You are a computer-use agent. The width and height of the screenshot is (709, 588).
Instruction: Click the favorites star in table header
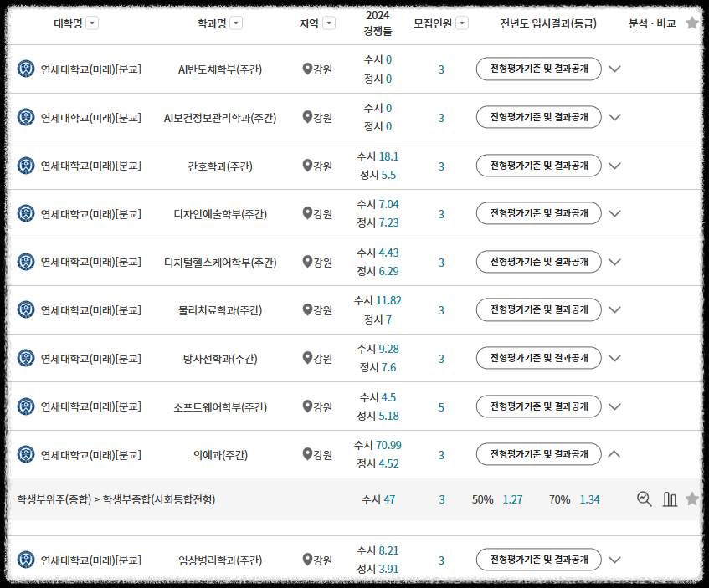pyautogui.click(x=691, y=23)
